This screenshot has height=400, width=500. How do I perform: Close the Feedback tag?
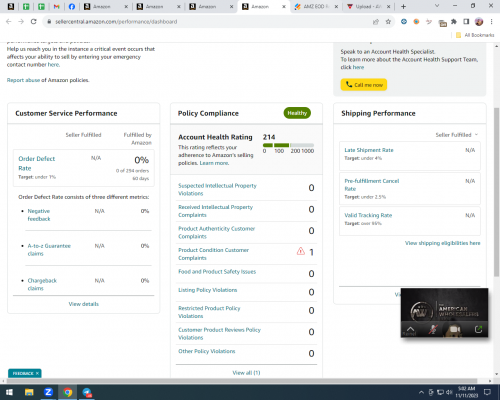(37, 373)
